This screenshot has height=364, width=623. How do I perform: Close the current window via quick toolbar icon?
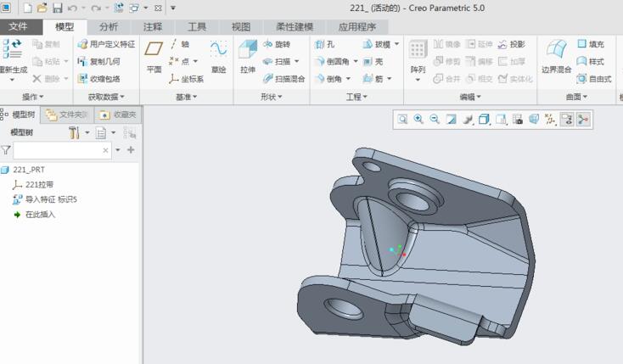click(158, 8)
